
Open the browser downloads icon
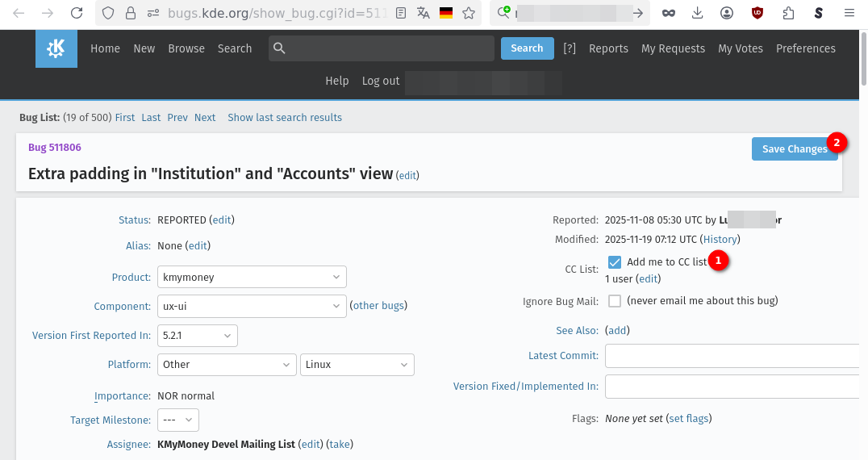point(698,13)
